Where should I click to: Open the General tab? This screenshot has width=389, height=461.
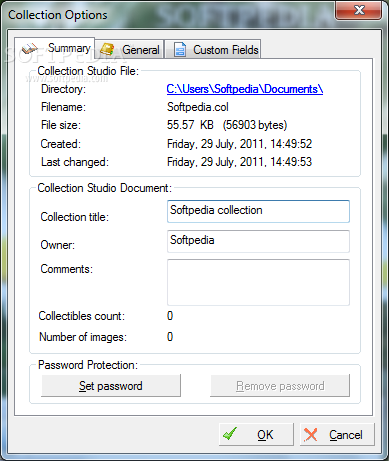pos(130,50)
